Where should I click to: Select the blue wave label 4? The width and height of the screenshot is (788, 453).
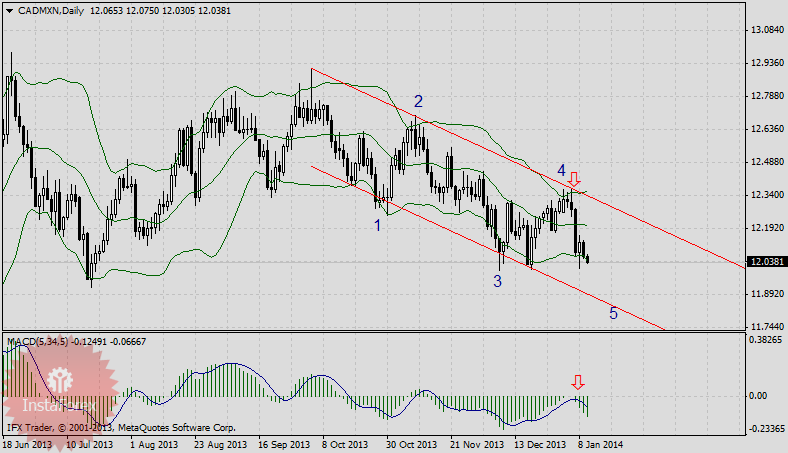coord(562,170)
